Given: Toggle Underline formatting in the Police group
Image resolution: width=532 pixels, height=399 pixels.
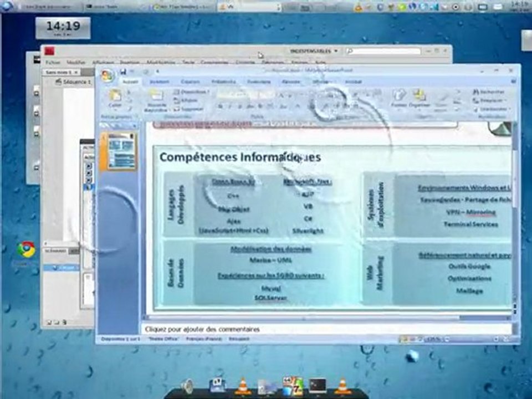Looking at the screenshot, I should pos(239,106).
